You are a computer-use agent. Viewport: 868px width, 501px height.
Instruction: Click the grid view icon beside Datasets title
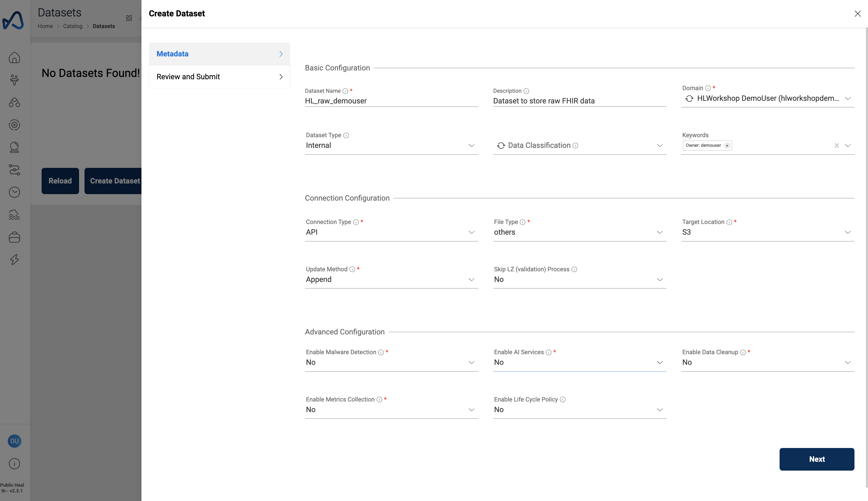[129, 18]
